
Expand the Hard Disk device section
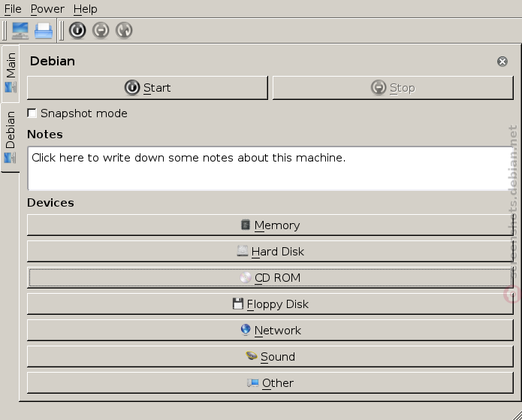click(x=270, y=252)
